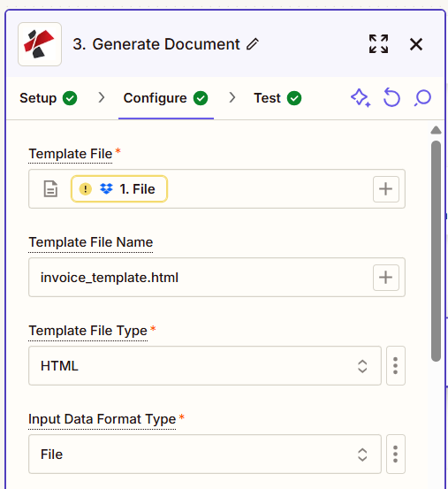The width and height of the screenshot is (448, 489).
Task: Click the Dropbox 1. File pill
Action: click(x=119, y=189)
